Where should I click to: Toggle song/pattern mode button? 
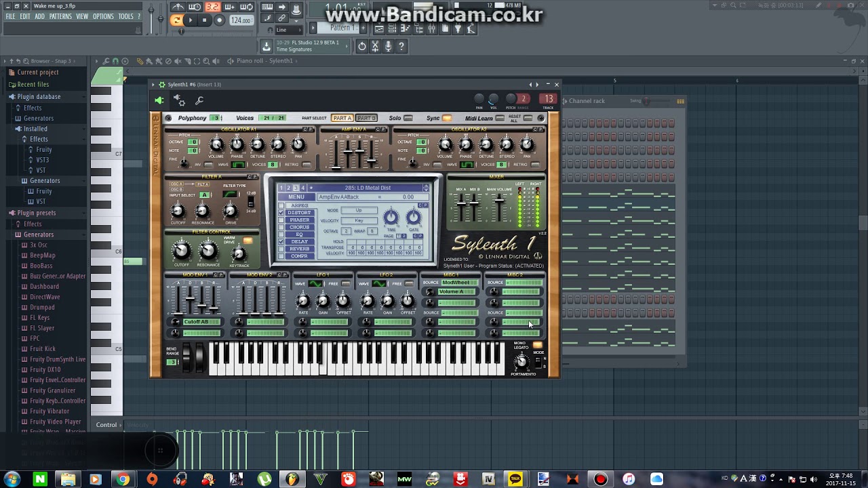176,20
